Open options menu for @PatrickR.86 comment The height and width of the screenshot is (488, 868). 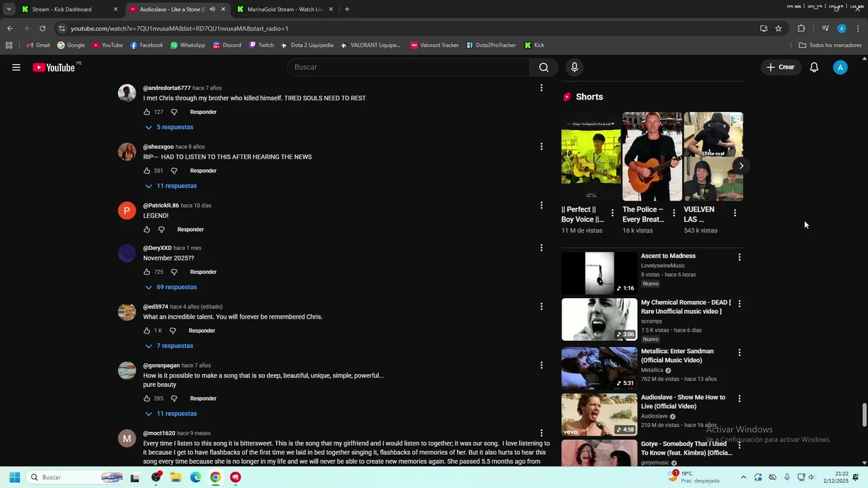point(541,205)
